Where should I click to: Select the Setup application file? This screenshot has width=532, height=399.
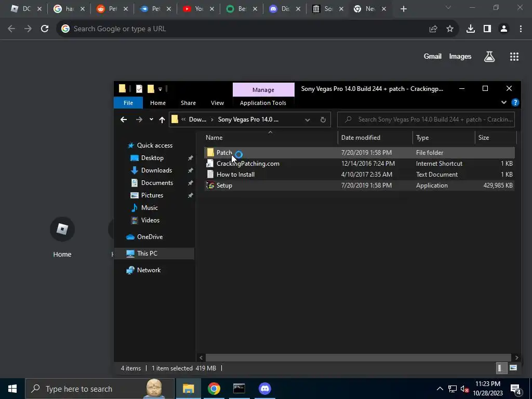(360, 185)
